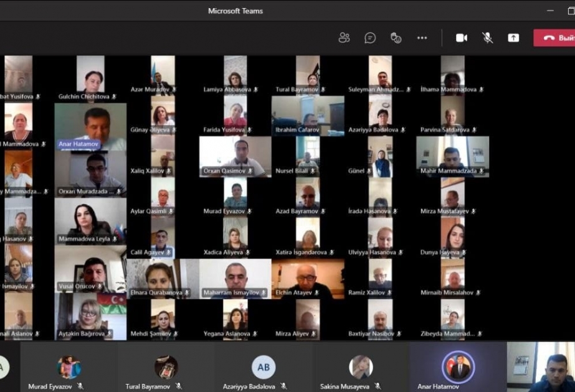The height and width of the screenshot is (392, 575).
Task: Click Mahir Mammadzada's video tile
Action: 452,157
